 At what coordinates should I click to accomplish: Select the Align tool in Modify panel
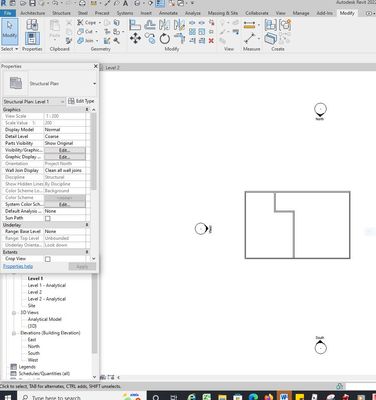click(135, 25)
